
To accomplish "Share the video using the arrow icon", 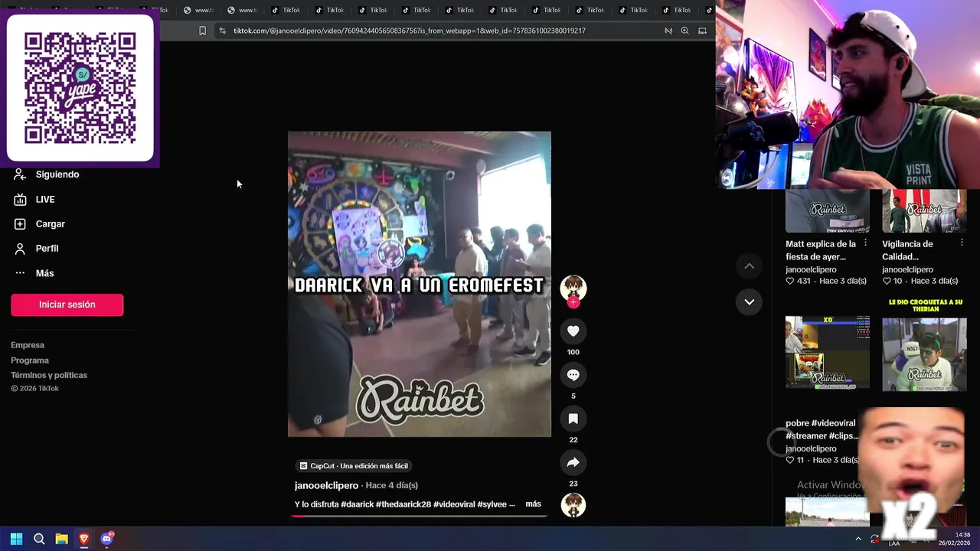I will [x=573, y=462].
